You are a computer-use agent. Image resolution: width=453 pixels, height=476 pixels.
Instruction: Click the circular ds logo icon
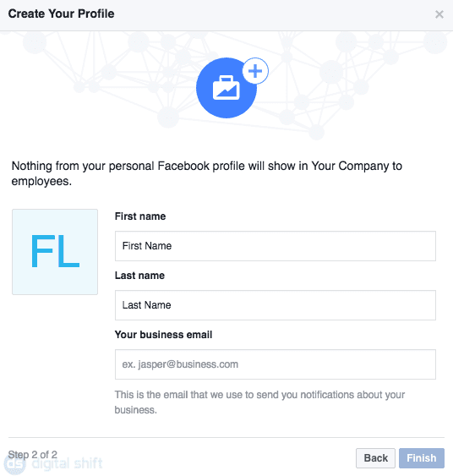[15, 464]
